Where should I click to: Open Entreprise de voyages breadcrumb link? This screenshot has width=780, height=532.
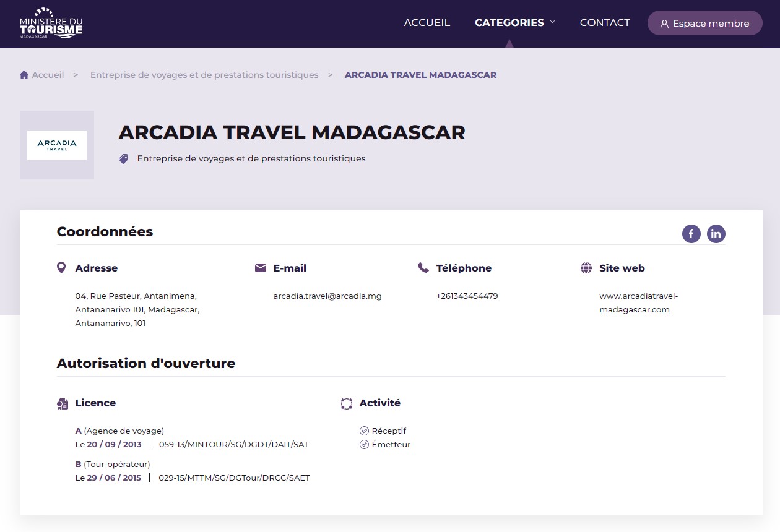pos(204,75)
